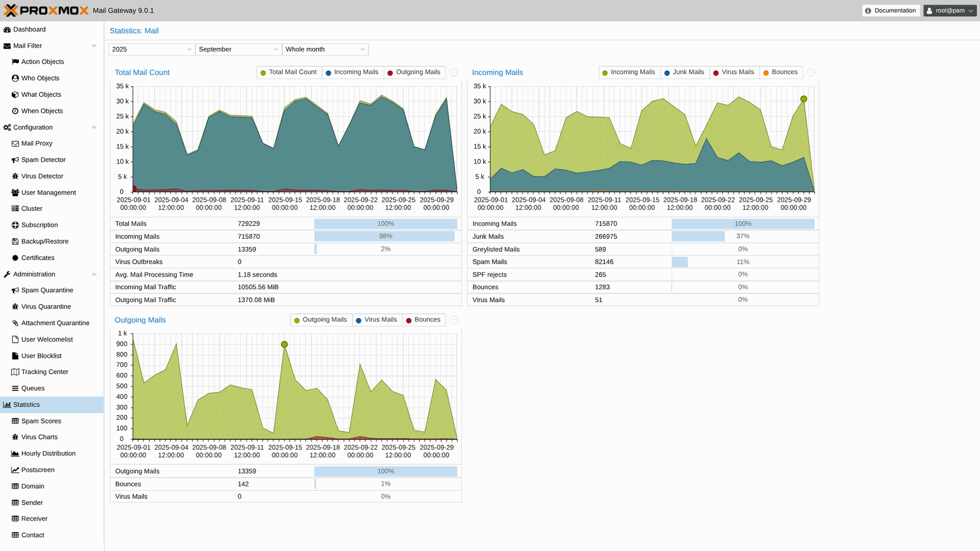Open the Queues administration item
This screenshot has height=551, width=980.
coord(33,388)
